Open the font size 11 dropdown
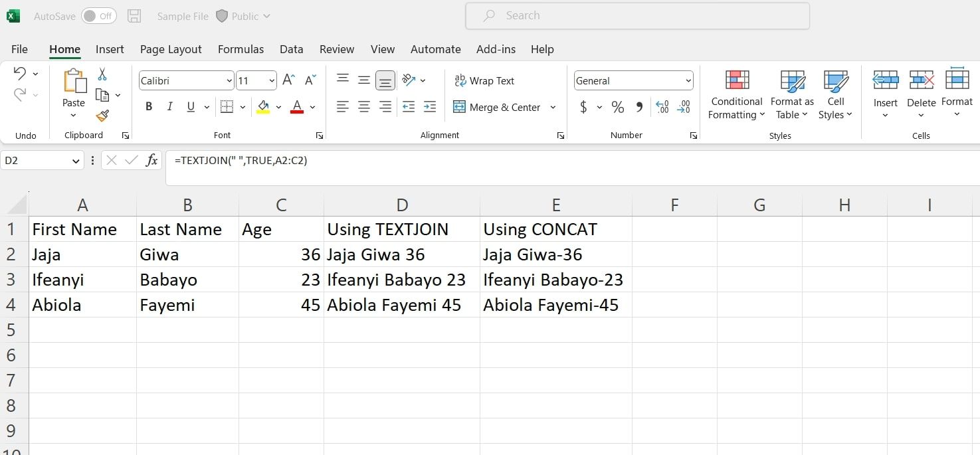 point(272,81)
